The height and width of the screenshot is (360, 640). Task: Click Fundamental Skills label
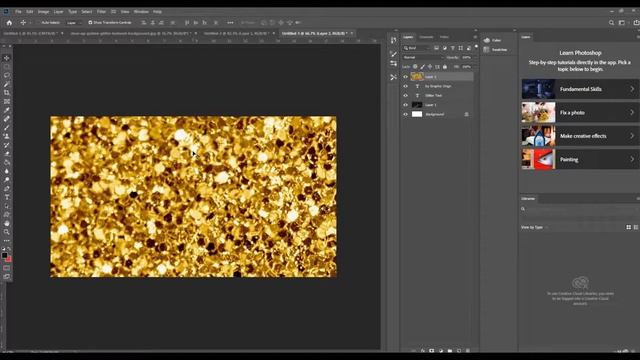(580, 89)
